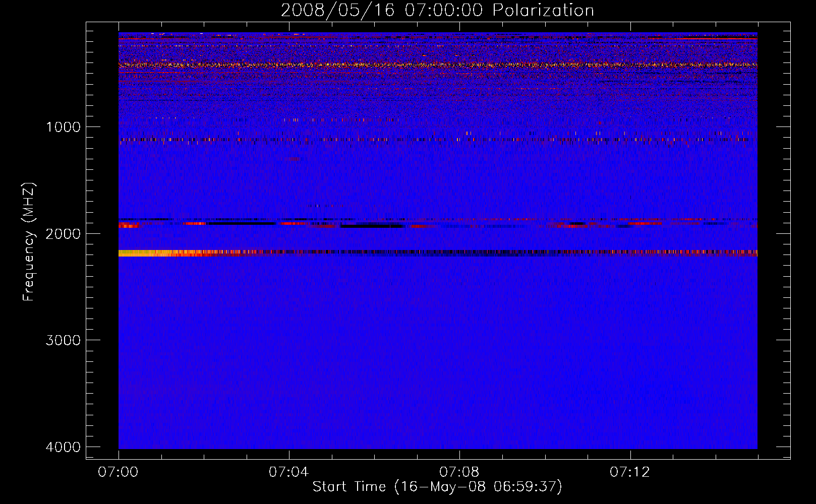This screenshot has width=816, height=504.
Task: Click the 4000 frequency tick label
Action: (x=63, y=447)
